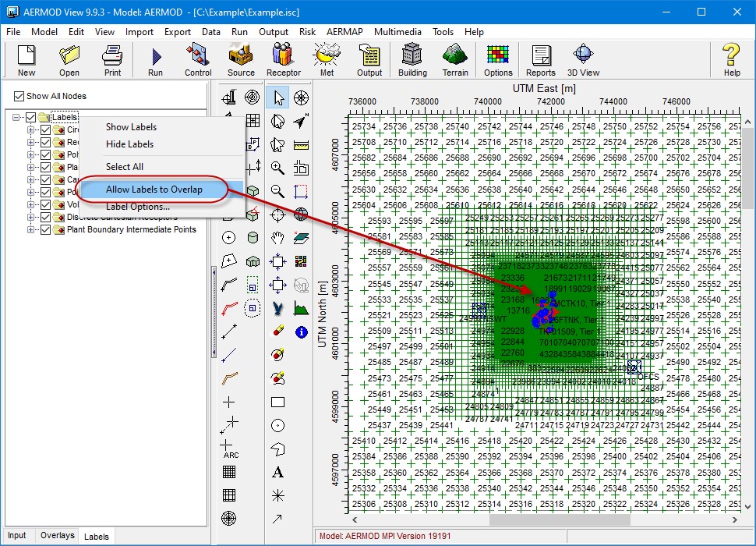This screenshot has width=756, height=546.
Task: Toggle checkbox on the 'Pol' tree row
Action: tap(45, 154)
